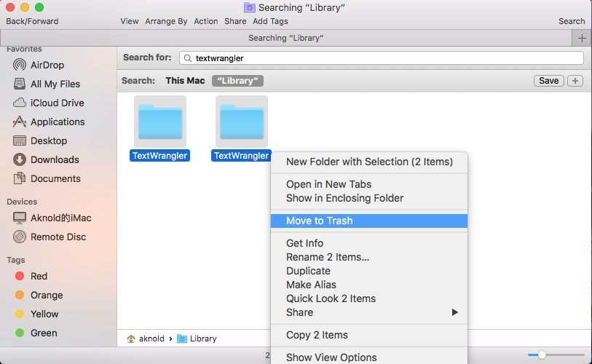Viewport: 592px width, 364px height.
Task: Select the first TextWrangler folder icon
Action: 160,122
